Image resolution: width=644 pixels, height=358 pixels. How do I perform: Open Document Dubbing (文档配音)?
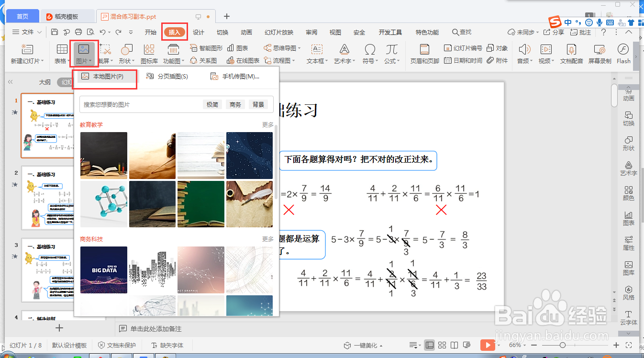tap(571, 53)
